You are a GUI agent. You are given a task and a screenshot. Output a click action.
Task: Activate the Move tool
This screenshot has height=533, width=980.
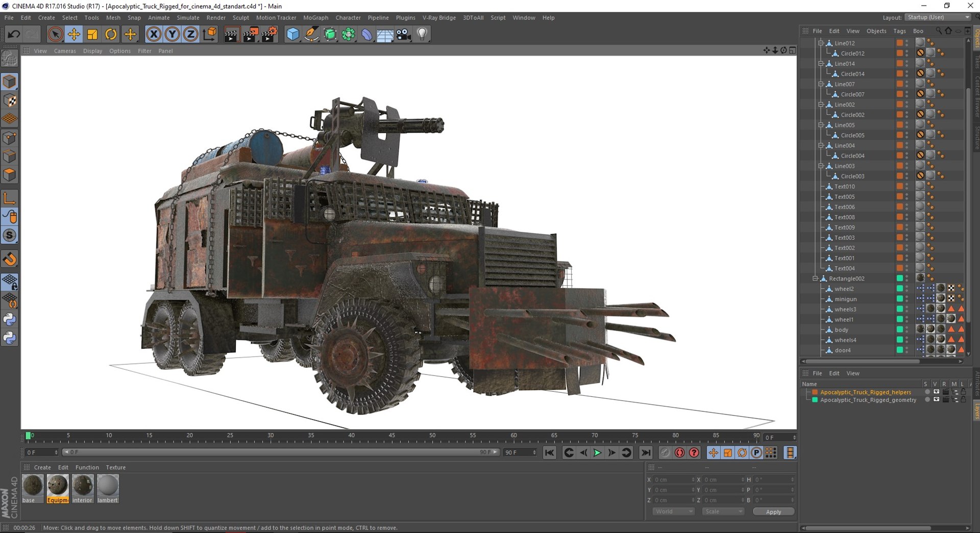74,34
